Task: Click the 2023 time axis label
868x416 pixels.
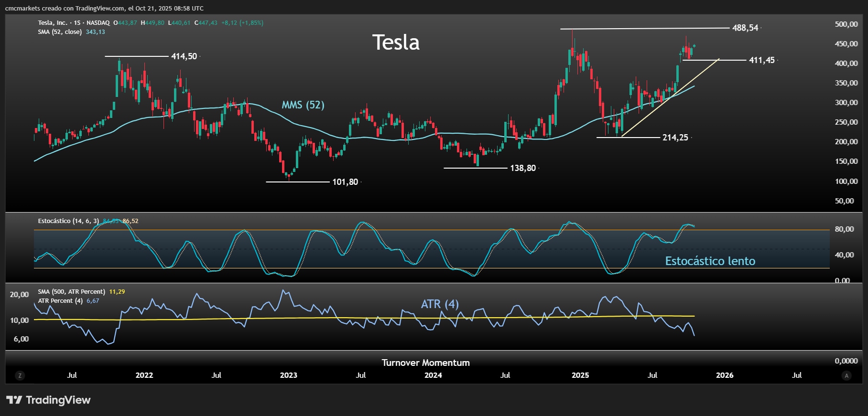Action: 289,375
